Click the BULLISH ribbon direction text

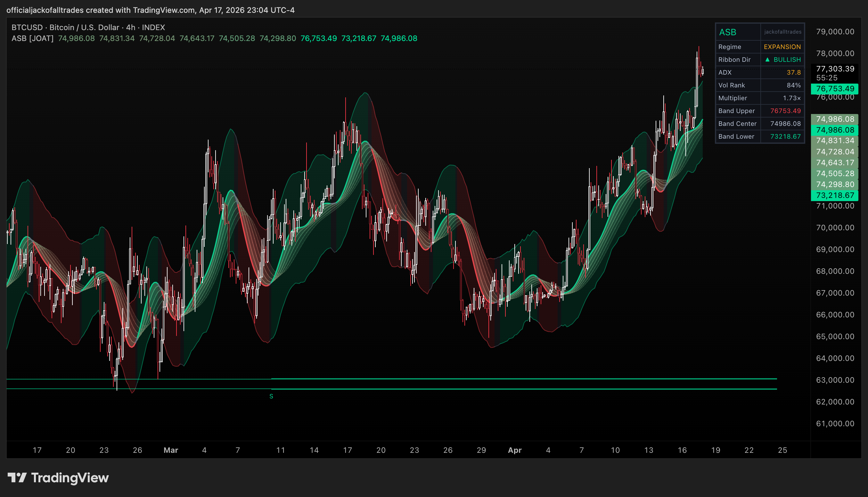[787, 59]
